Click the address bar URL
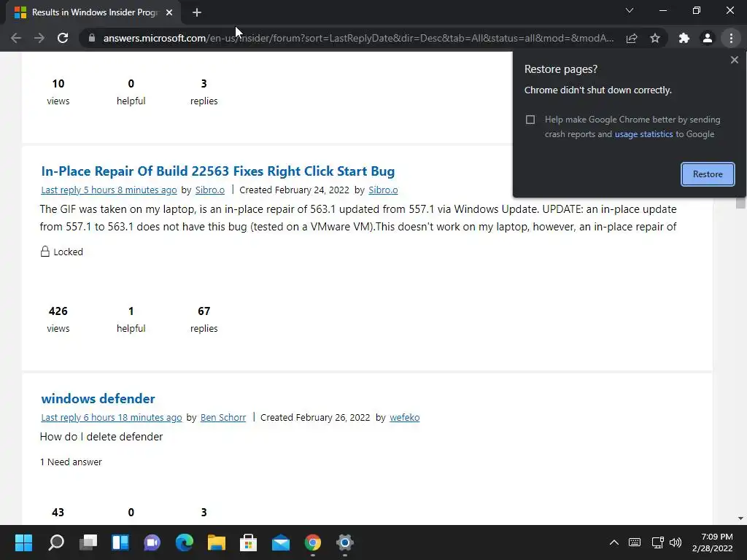Image resolution: width=747 pixels, height=560 pixels. coord(358,38)
